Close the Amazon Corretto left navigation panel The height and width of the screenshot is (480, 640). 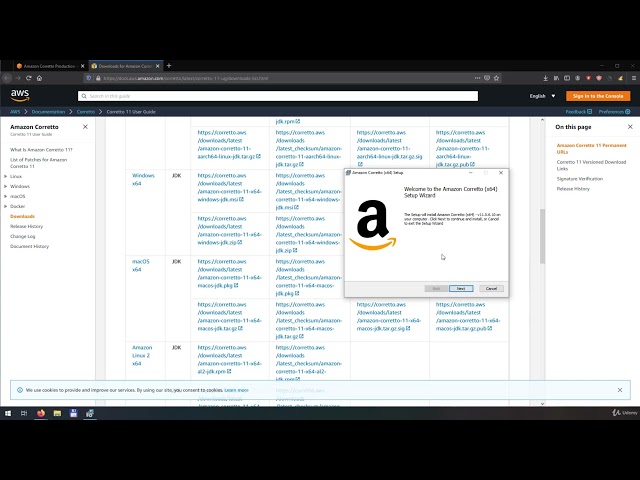[85, 127]
